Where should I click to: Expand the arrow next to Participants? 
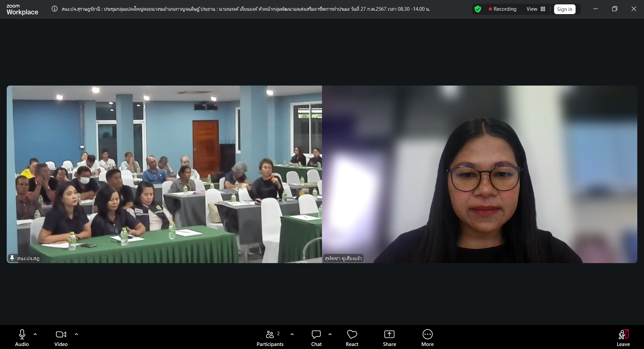[x=292, y=334]
